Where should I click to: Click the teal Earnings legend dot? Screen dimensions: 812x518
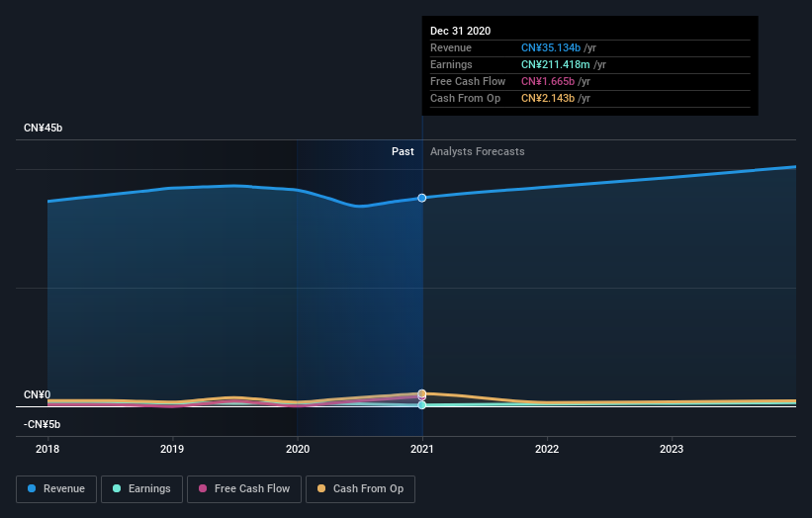point(117,488)
